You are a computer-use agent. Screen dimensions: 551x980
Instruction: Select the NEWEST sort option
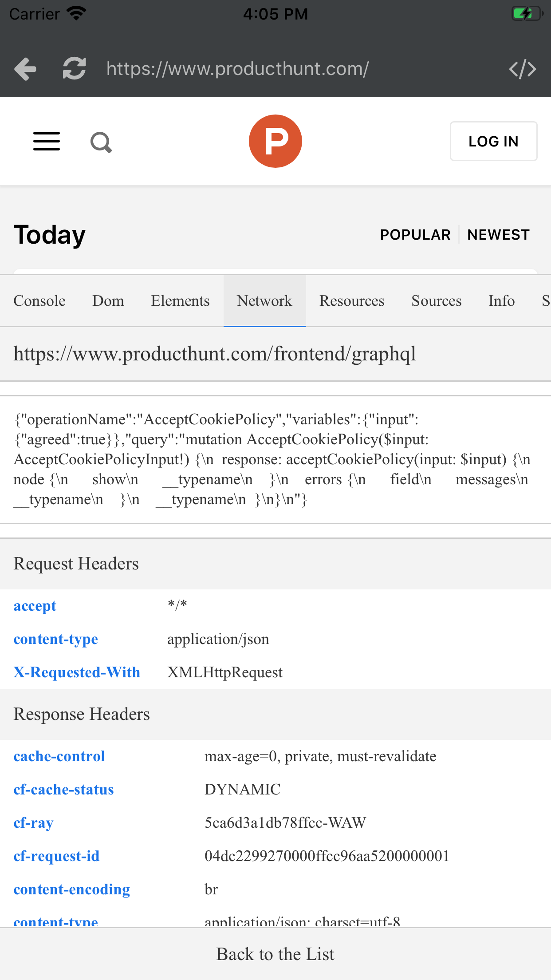pyautogui.click(x=499, y=235)
